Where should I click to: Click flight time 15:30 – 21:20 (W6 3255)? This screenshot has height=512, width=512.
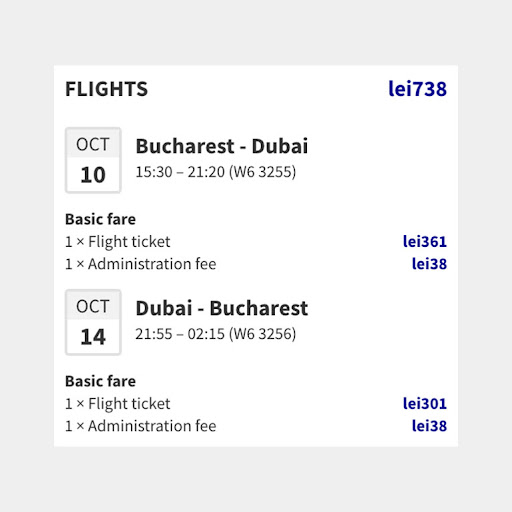pyautogui.click(x=216, y=172)
